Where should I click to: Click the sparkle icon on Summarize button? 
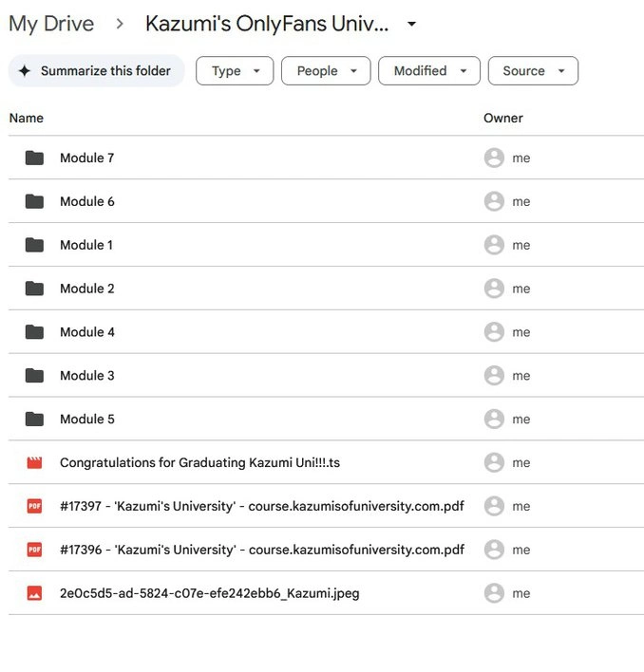coord(25,71)
